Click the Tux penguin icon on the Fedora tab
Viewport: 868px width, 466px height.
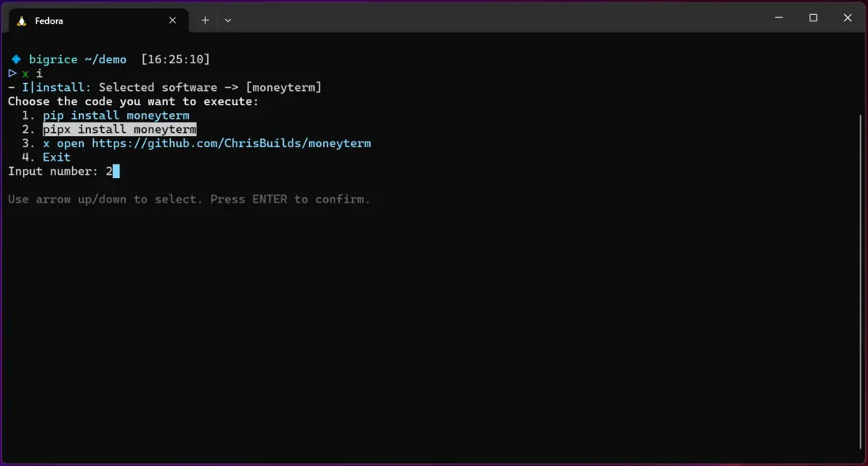22,21
